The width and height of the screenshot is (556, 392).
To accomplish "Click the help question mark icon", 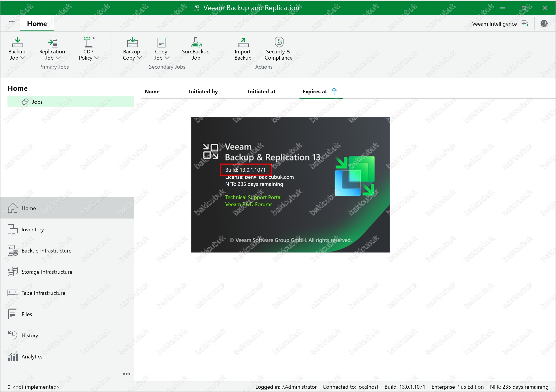I will coord(544,23).
